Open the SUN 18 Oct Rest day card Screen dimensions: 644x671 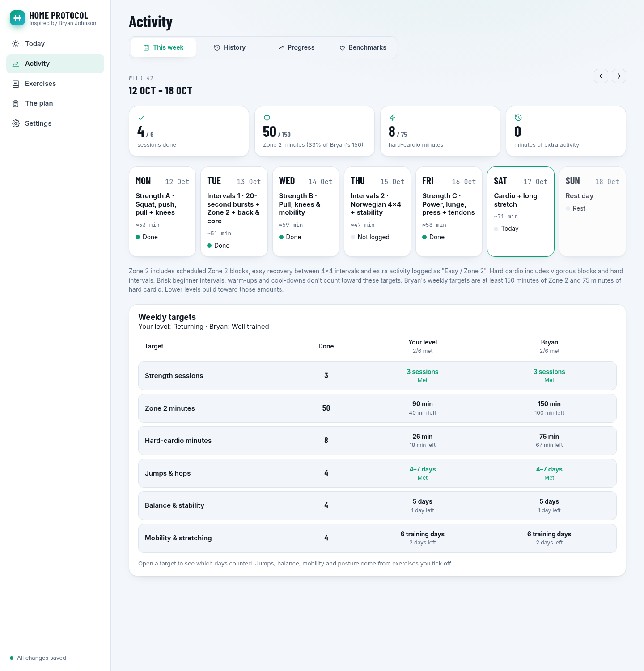593,212
